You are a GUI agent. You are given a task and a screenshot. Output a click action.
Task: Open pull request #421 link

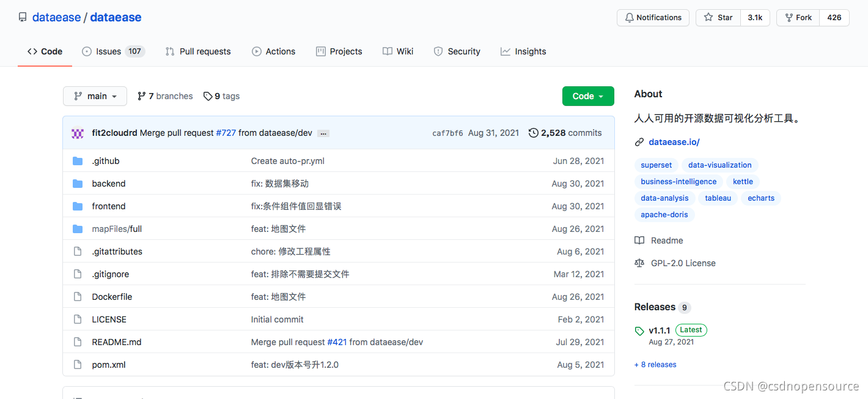[337, 342]
